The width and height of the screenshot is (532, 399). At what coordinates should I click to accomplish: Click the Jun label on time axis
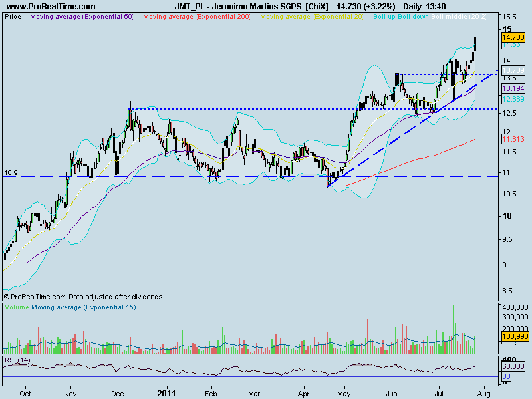tap(392, 394)
